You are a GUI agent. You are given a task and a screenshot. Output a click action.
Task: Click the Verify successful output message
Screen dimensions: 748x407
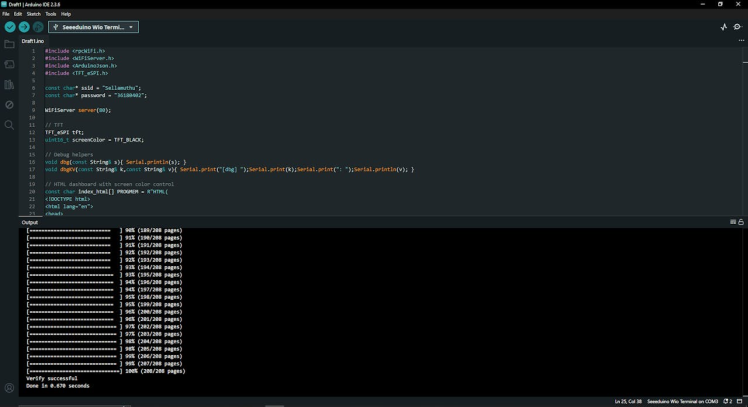[x=52, y=378]
